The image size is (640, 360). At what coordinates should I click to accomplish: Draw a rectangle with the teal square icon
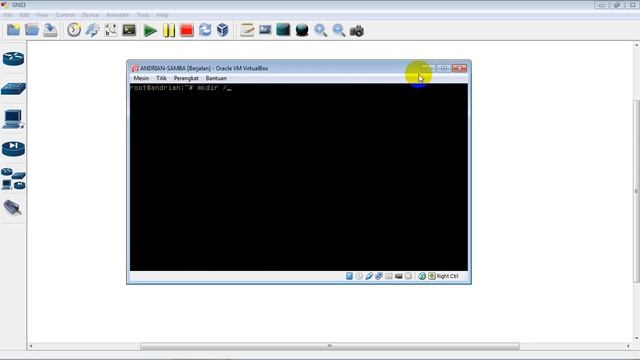[283, 30]
